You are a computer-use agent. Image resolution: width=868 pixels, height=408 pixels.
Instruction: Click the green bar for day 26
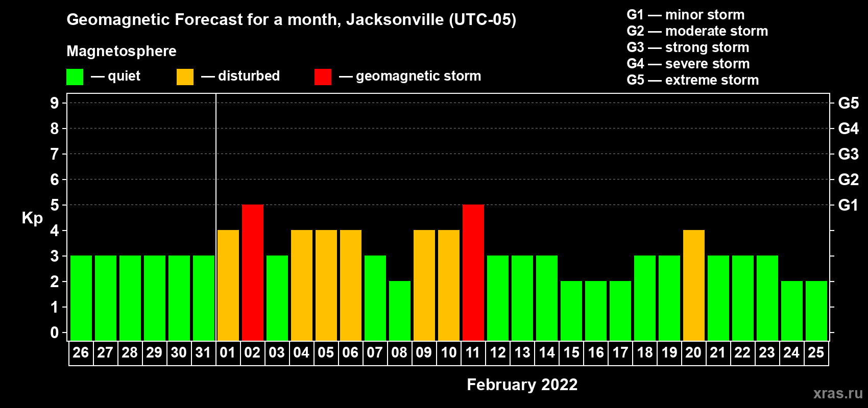coord(81,298)
